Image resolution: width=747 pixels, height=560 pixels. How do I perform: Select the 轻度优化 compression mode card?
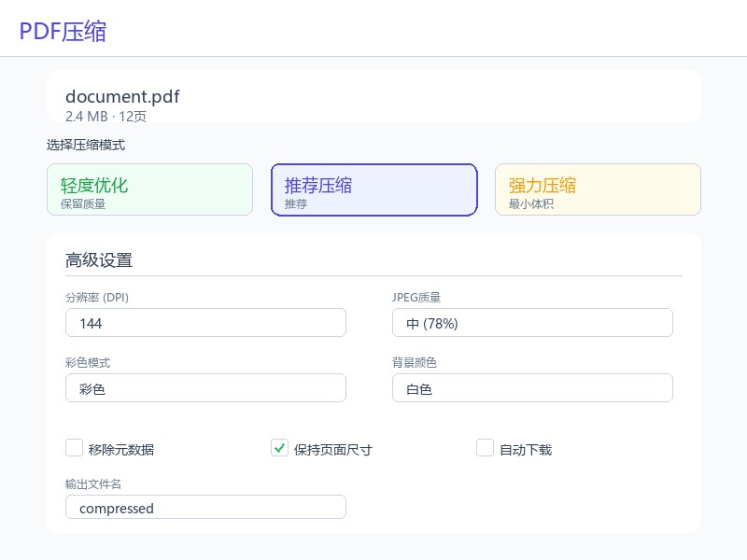click(149, 189)
